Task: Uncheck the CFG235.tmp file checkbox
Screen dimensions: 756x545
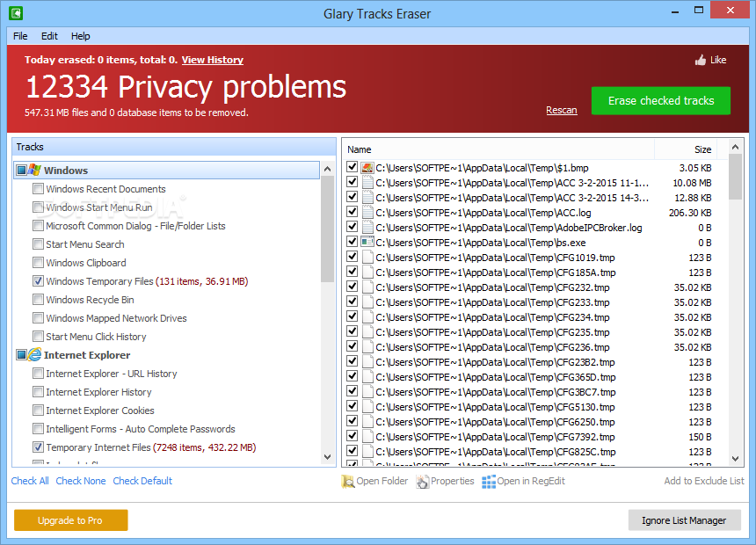Action: 352,331
